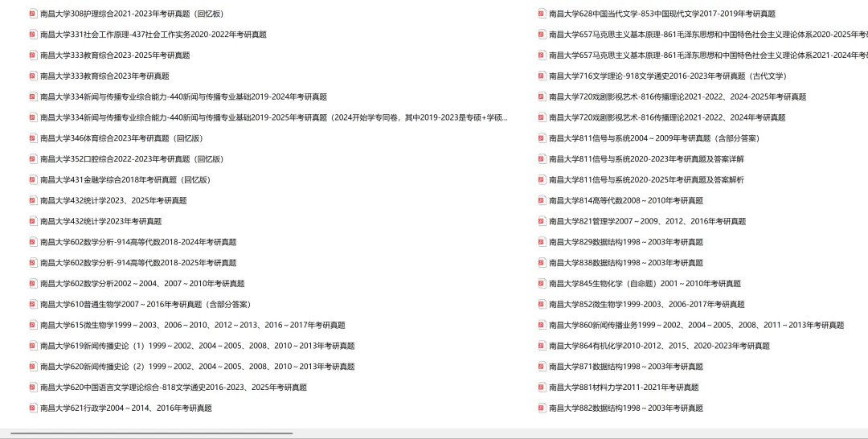Click PDF icon of 432统计学2023、2025 file

[x=33, y=200]
